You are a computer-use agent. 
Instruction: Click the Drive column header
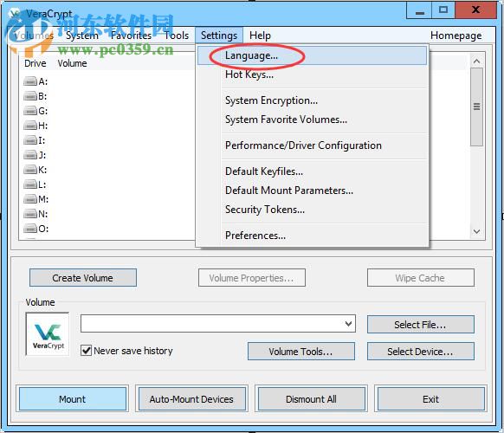tap(36, 63)
